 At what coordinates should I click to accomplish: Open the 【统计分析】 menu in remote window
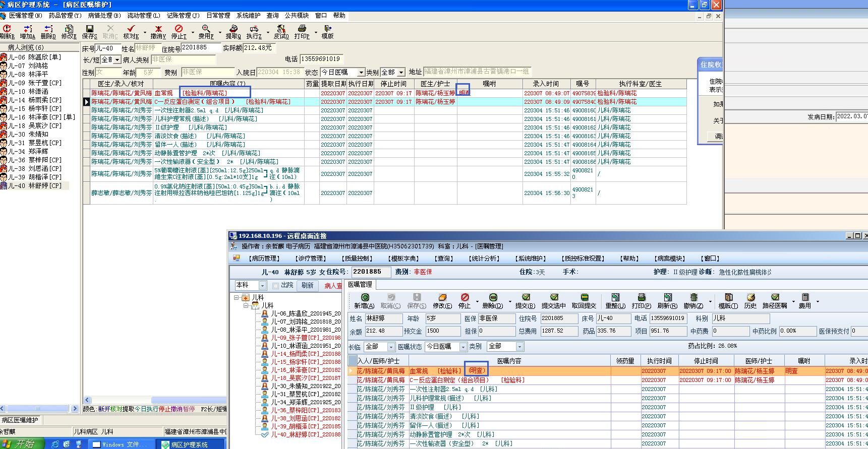point(484,259)
